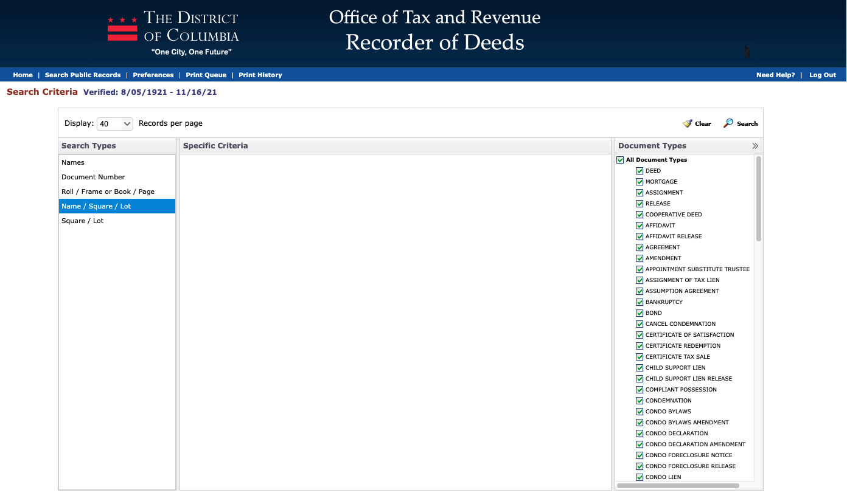Uncheck the All Document Types checkbox
Image resolution: width=847 pixels, height=504 pixels.
pos(620,159)
